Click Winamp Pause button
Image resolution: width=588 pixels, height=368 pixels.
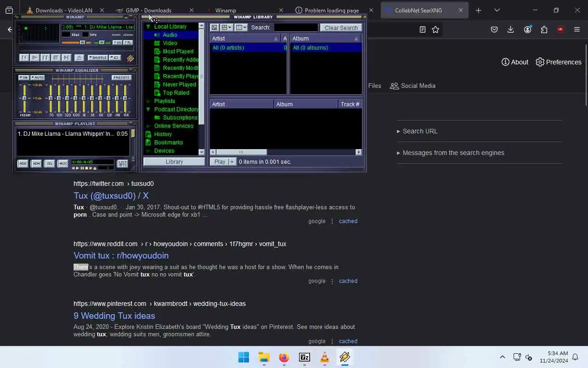pos(45,57)
